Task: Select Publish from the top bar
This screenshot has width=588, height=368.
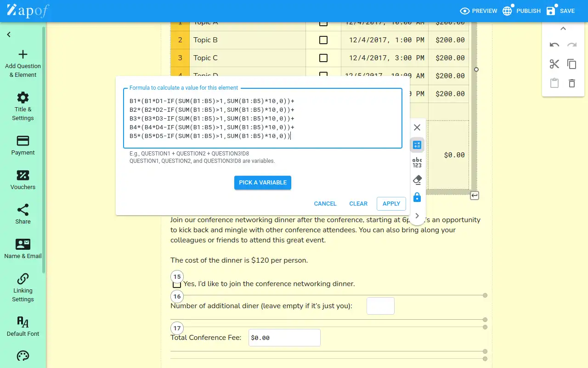Action: (x=521, y=11)
